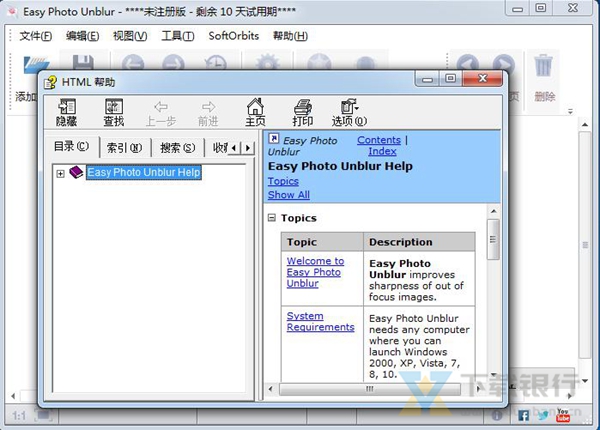Click the 1:1 zoom indicator in status bar

[19, 416]
